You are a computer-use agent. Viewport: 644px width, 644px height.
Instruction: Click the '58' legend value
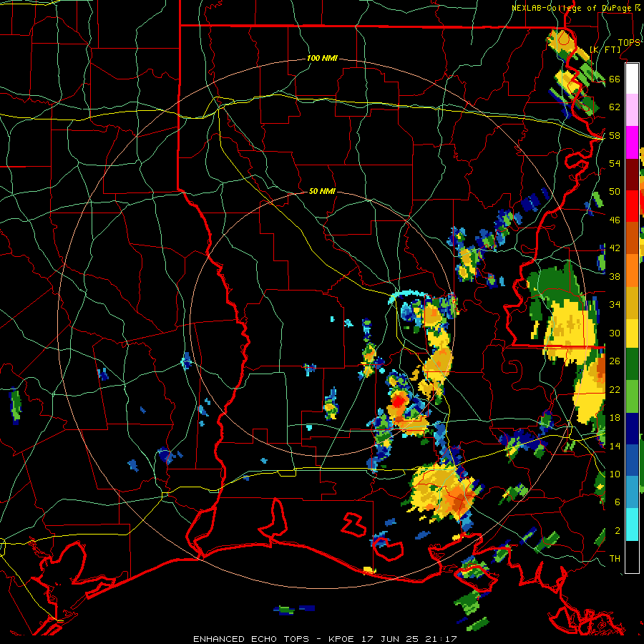(x=615, y=135)
